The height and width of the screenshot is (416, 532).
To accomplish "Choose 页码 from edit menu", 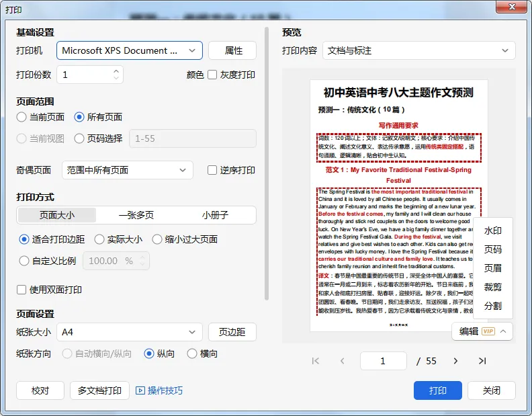I will pyautogui.click(x=492, y=249).
